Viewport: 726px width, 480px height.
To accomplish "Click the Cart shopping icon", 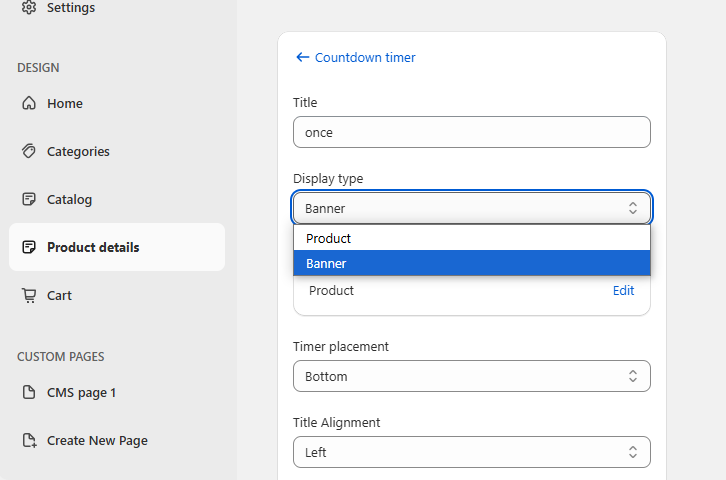I will (x=29, y=295).
